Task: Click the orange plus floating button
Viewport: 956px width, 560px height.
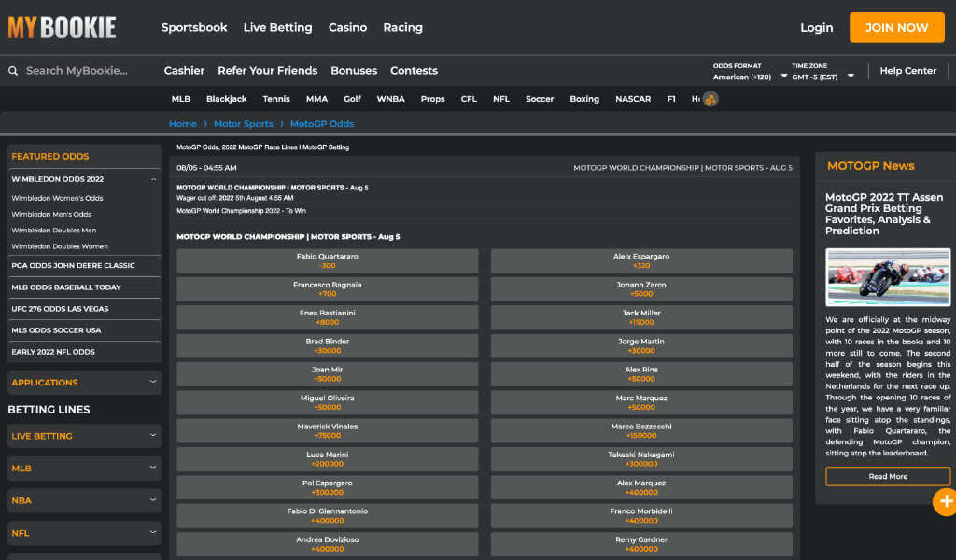Action: coord(946,501)
